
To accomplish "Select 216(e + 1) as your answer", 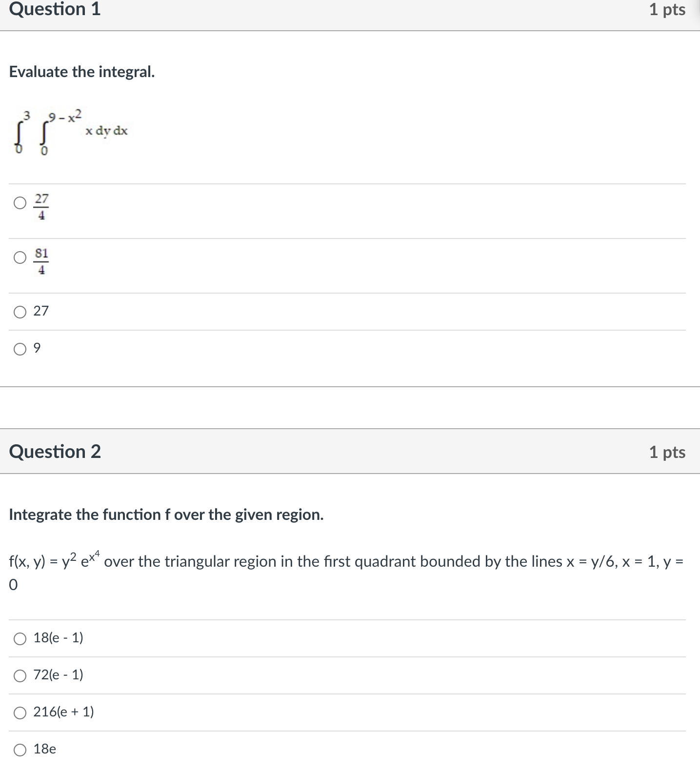I will [x=20, y=713].
